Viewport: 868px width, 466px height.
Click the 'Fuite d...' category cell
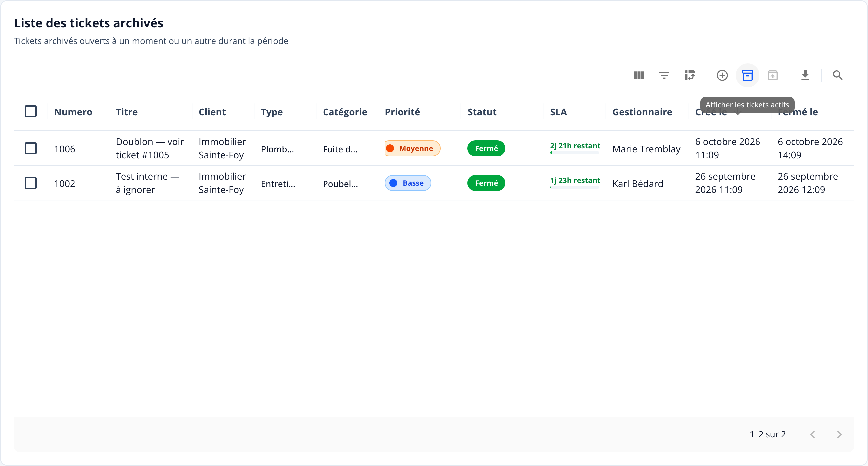[x=340, y=149]
